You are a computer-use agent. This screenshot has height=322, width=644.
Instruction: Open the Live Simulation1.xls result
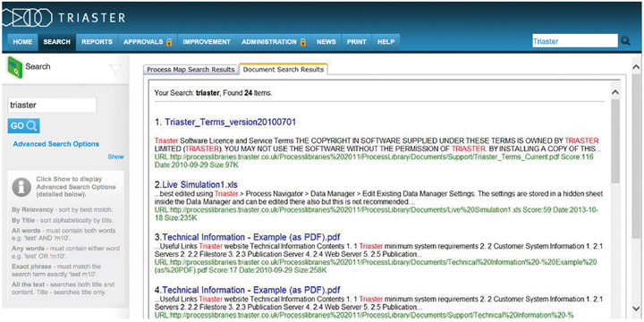(x=200, y=185)
